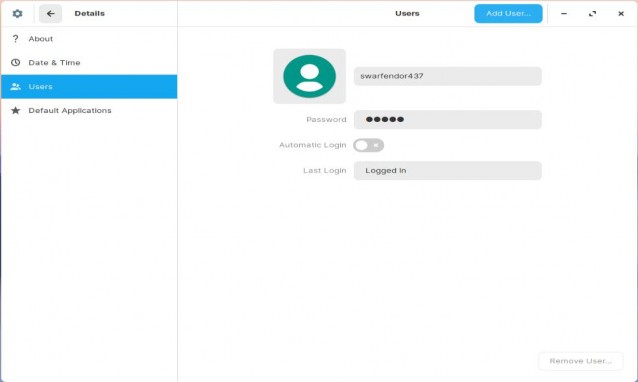Enable the Automatic Login switch

click(x=368, y=145)
